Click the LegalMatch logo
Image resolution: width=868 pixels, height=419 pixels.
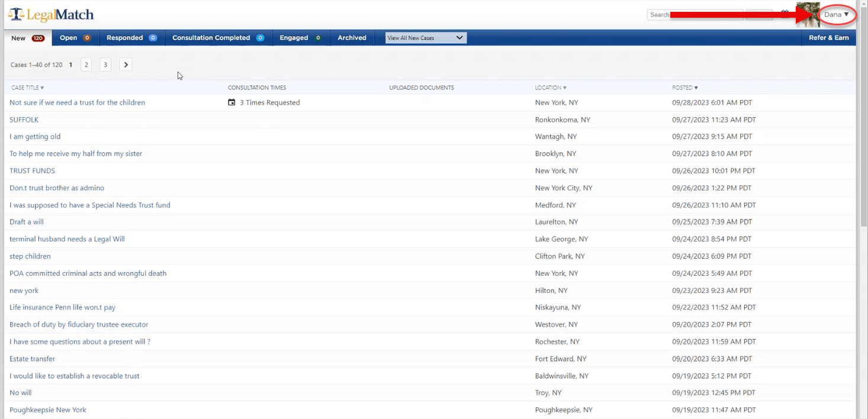pyautogui.click(x=51, y=14)
